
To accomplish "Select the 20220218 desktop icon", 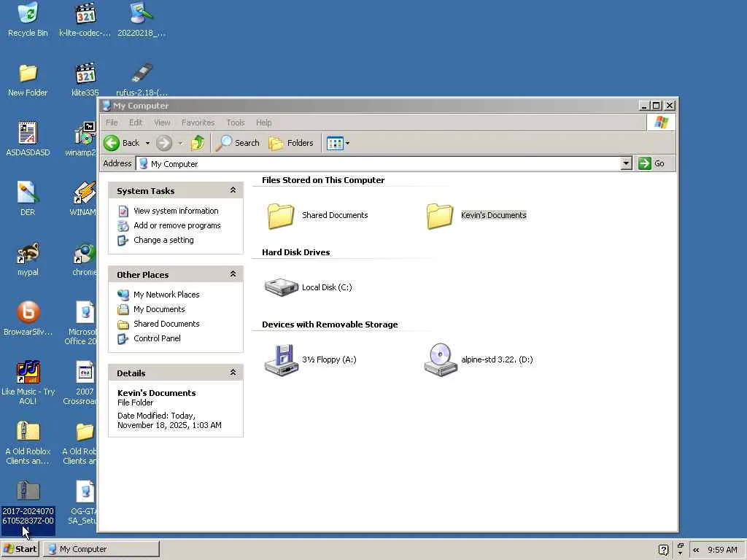I will [x=142, y=20].
